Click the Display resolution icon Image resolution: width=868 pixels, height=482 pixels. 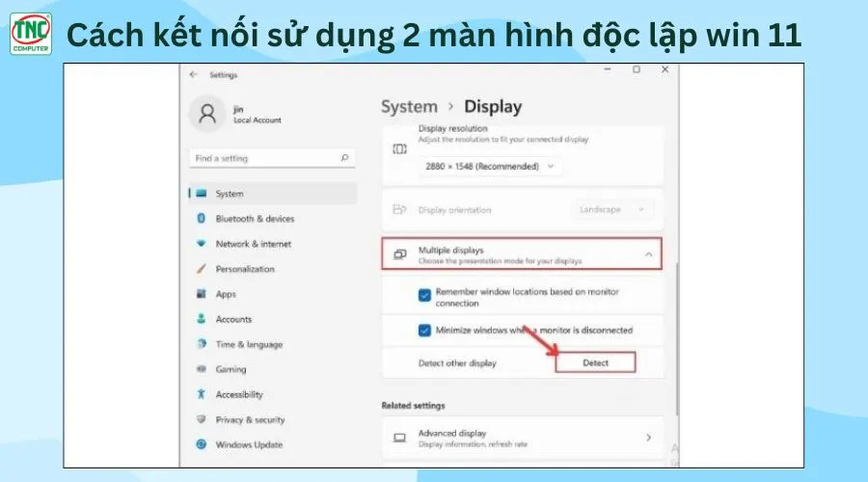coord(399,148)
